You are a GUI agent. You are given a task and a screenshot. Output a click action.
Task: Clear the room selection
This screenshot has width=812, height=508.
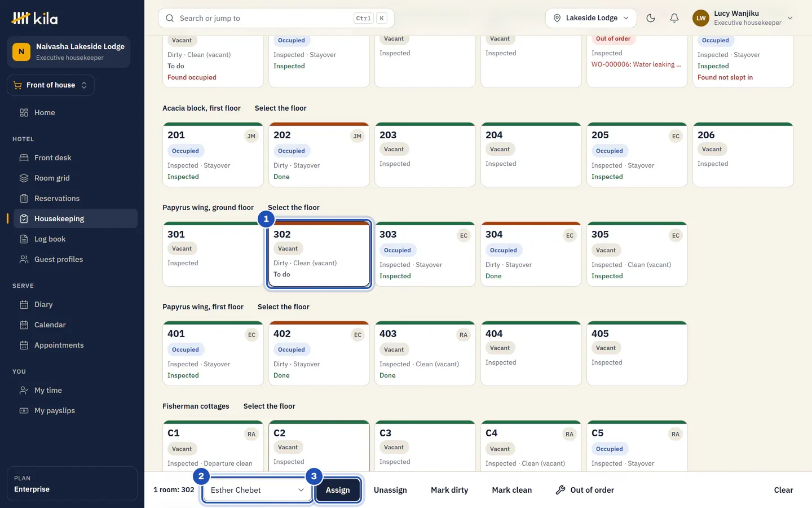click(783, 490)
